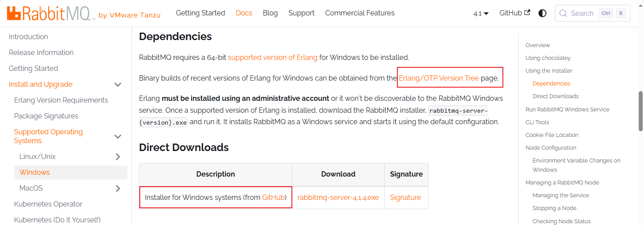Follow the supported version of Erlang link
Screen dimensions: 644x225
coord(273,57)
